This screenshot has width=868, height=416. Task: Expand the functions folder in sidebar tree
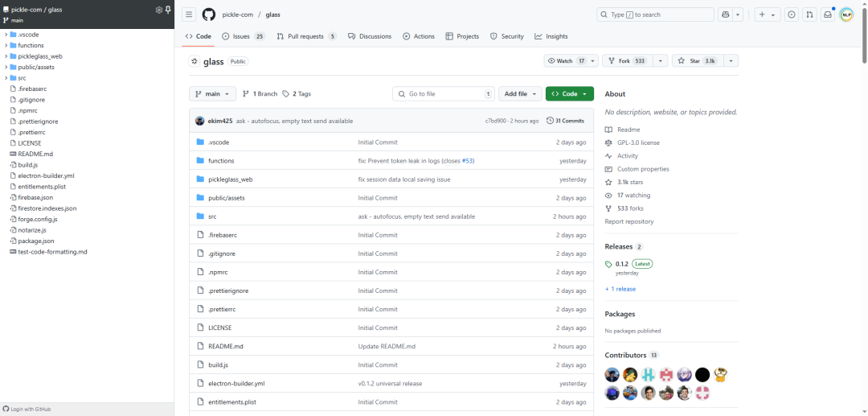[x=6, y=45]
